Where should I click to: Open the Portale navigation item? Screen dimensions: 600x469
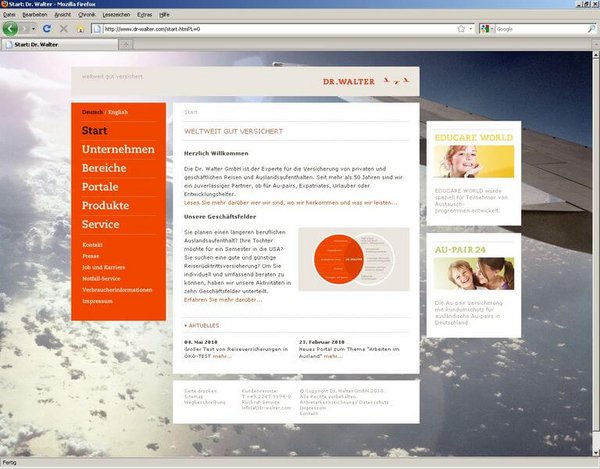(x=100, y=187)
